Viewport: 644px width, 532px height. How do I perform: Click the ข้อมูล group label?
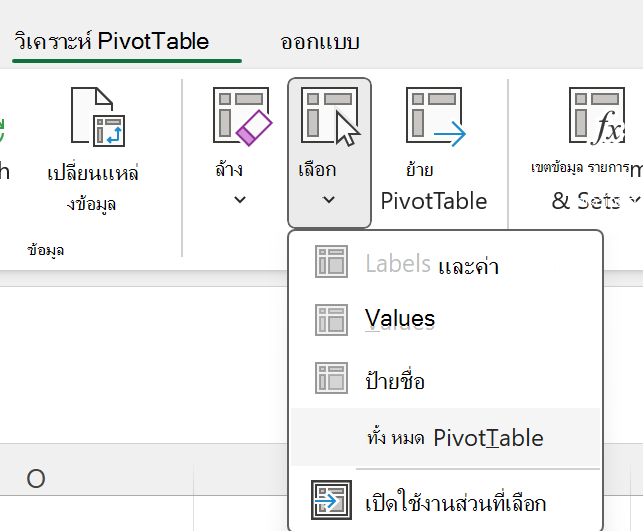click(x=46, y=250)
